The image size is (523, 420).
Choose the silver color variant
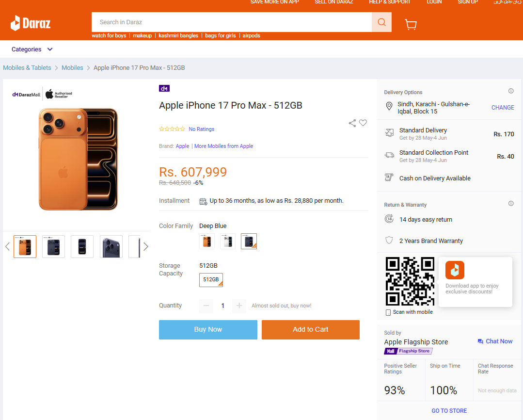click(x=228, y=242)
